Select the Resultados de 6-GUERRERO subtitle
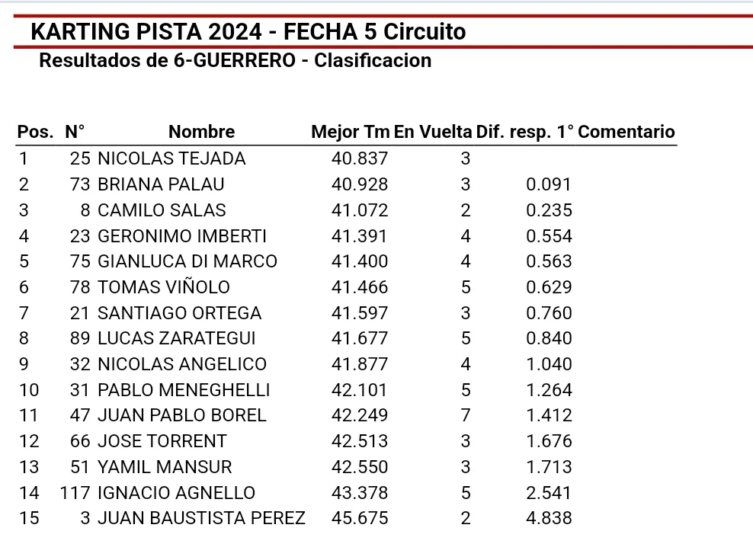This screenshot has width=753, height=560. [235, 60]
